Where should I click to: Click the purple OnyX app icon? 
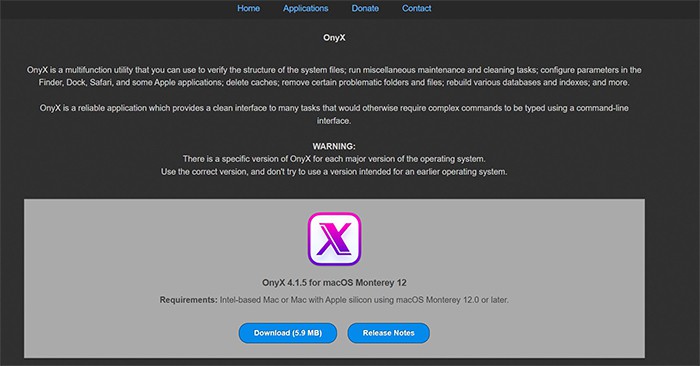click(334, 239)
